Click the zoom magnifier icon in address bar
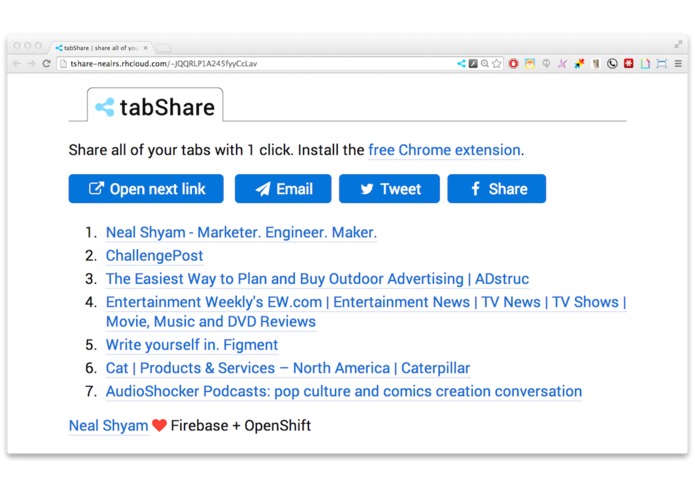695x494 pixels. (485, 64)
